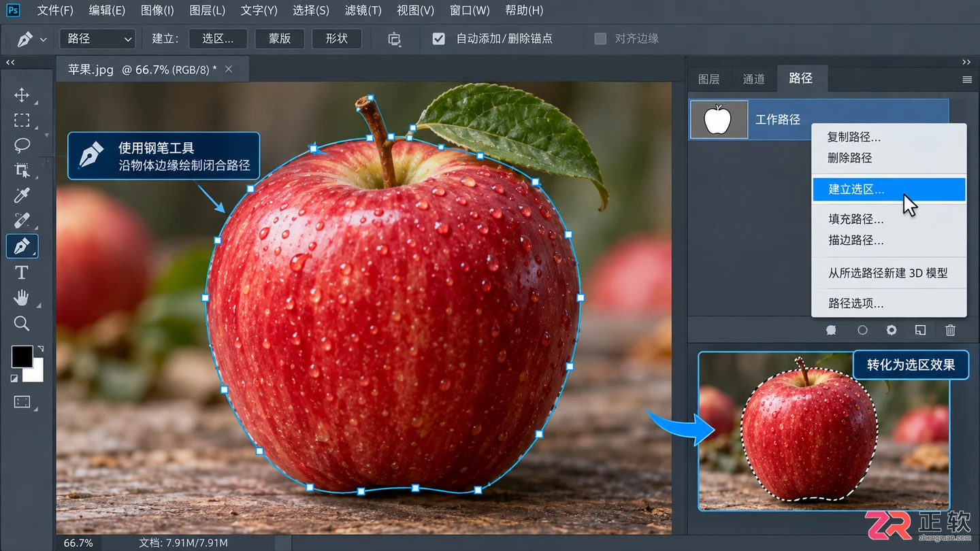Switch to 通道 panel tab

tap(754, 79)
